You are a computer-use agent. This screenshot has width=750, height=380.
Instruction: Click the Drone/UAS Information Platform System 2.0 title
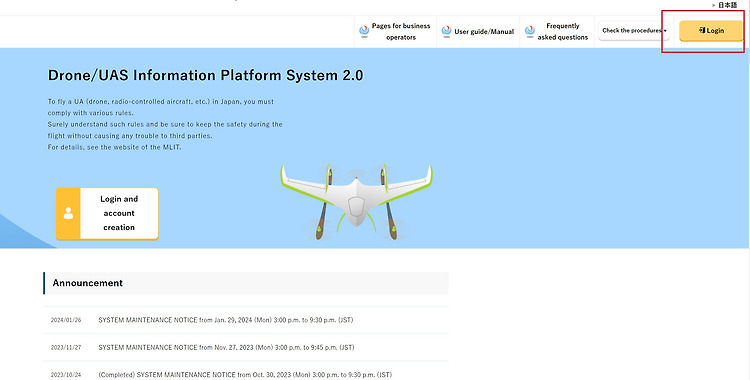coord(206,75)
